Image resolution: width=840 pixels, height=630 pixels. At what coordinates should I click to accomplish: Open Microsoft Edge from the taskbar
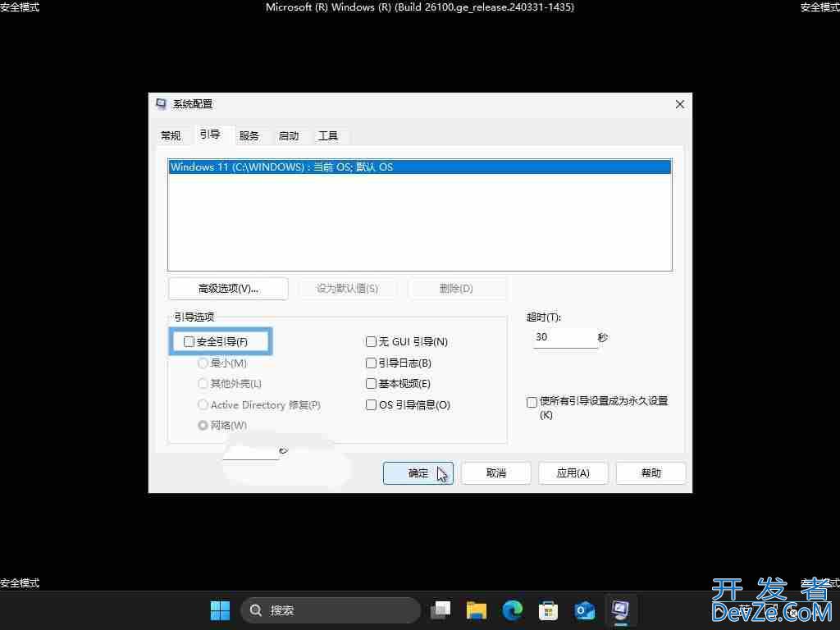coord(513,610)
